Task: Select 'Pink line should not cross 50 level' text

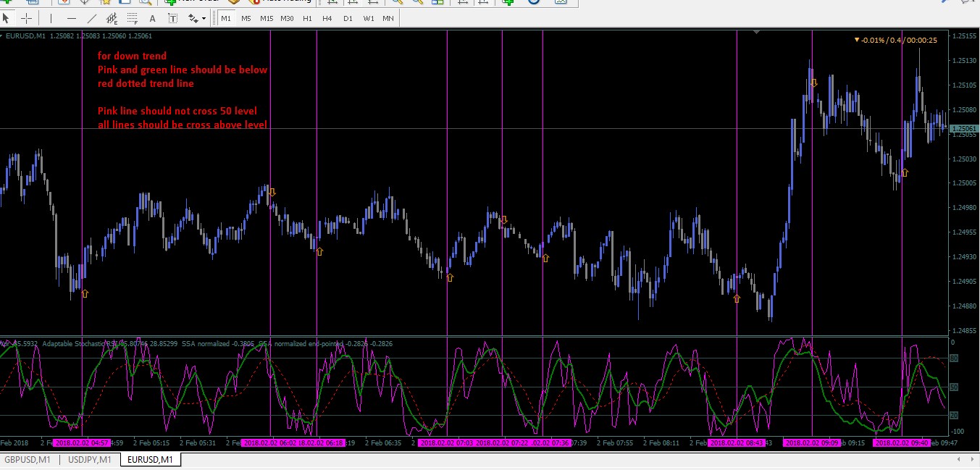Action: tap(178, 111)
